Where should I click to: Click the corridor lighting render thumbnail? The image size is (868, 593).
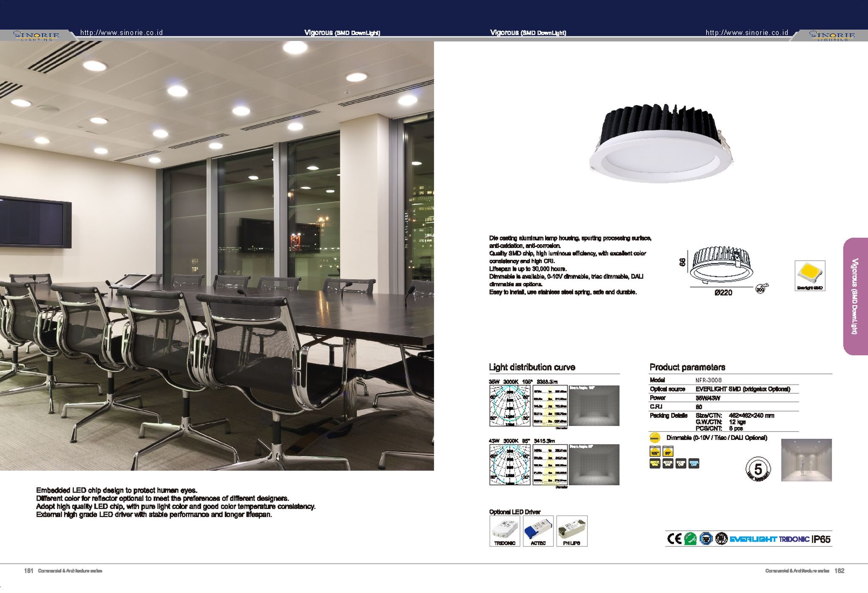(806, 460)
